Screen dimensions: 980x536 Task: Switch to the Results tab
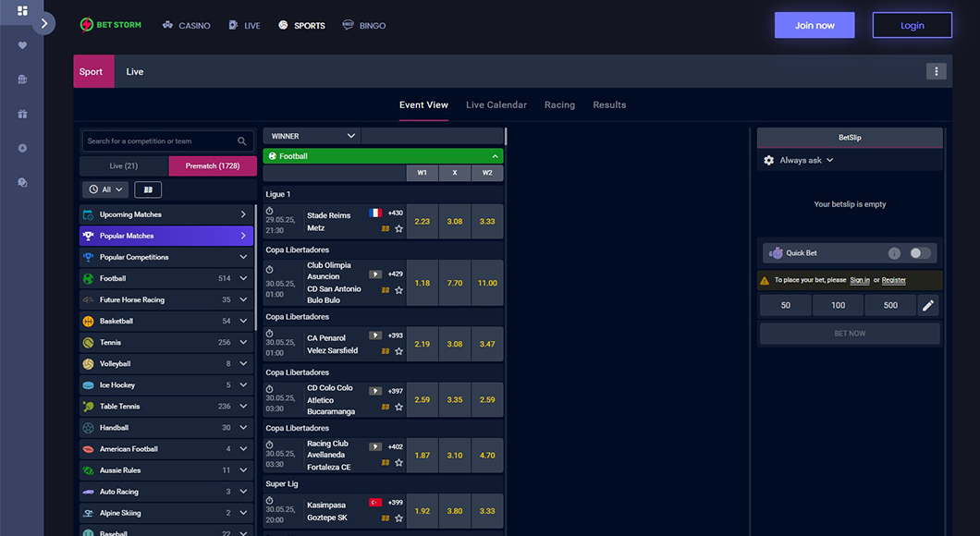click(609, 105)
